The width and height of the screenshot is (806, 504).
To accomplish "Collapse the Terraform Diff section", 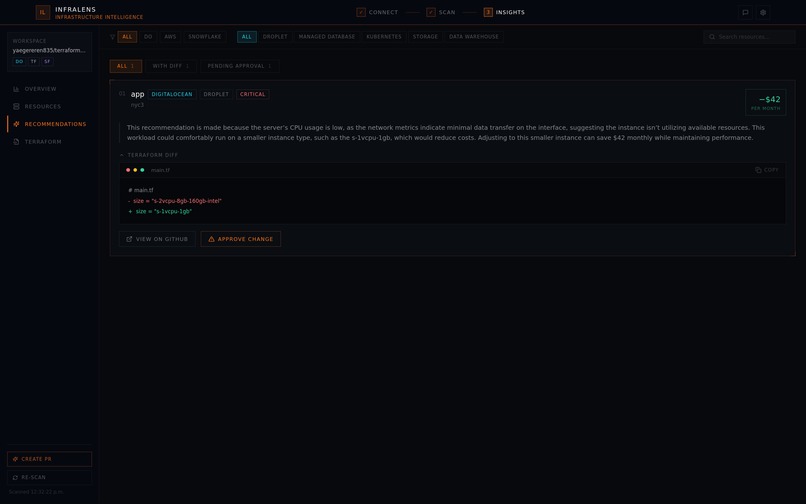I will click(x=149, y=155).
